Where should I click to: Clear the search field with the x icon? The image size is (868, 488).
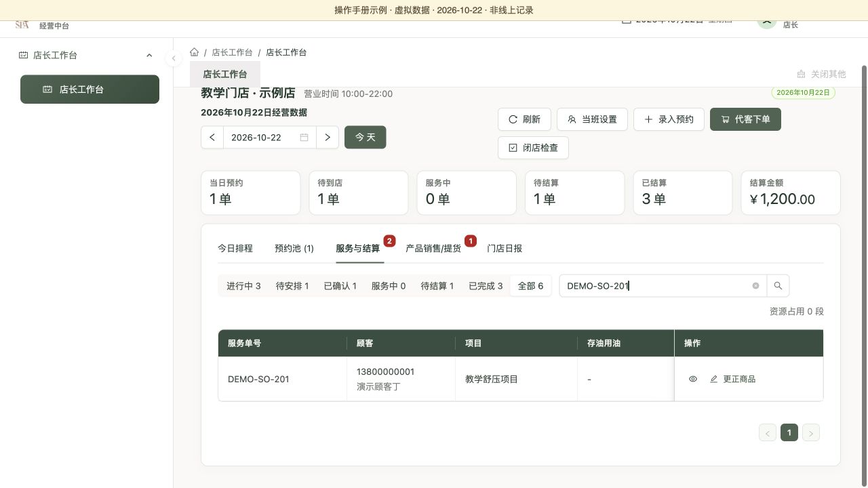click(755, 286)
